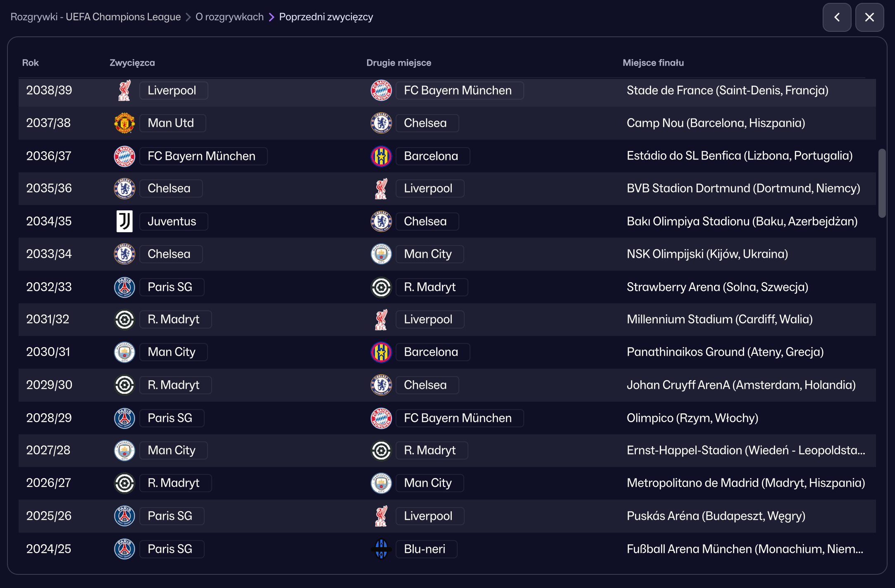Open Rozgrywki - UEFA Champions League breadcrumb
This screenshot has height=588, width=895.
95,17
